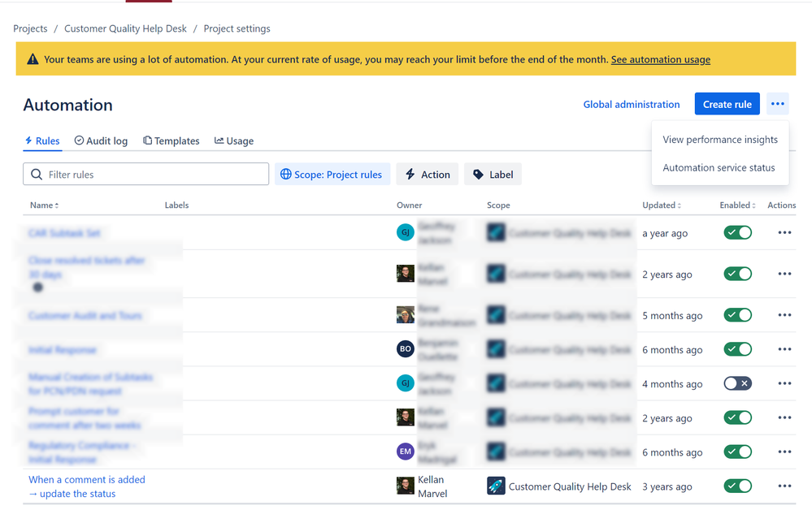Sort rules by Updated column
Image resolution: width=812 pixels, height=523 pixels.
pos(662,205)
